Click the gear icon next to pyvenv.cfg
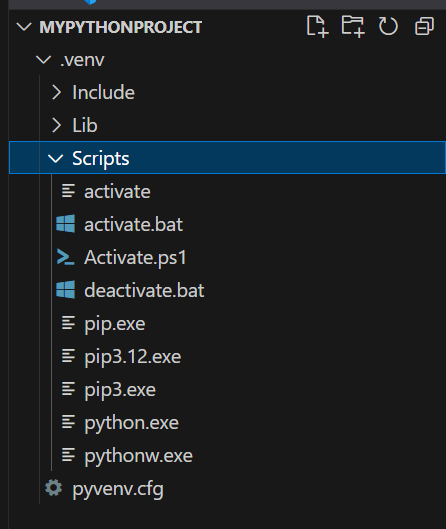This screenshot has height=529, width=446. pyautogui.click(x=54, y=488)
